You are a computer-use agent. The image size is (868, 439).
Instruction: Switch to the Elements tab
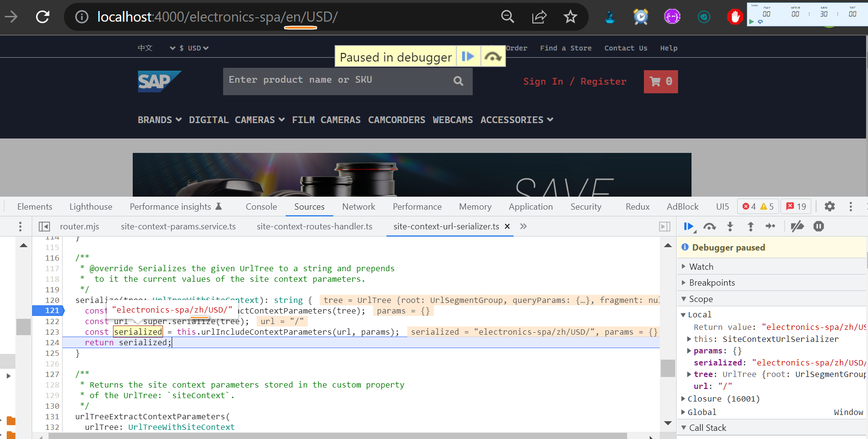click(35, 206)
